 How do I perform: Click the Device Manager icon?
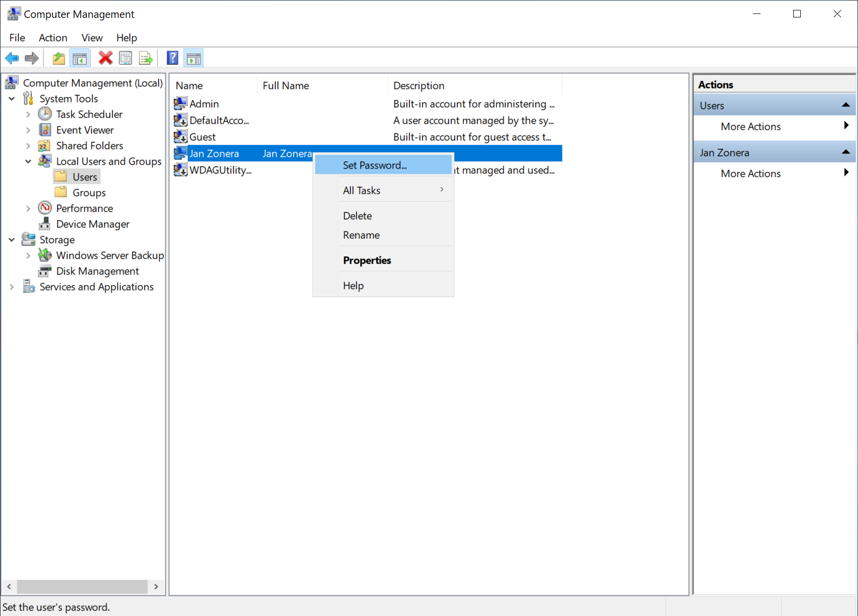point(45,224)
